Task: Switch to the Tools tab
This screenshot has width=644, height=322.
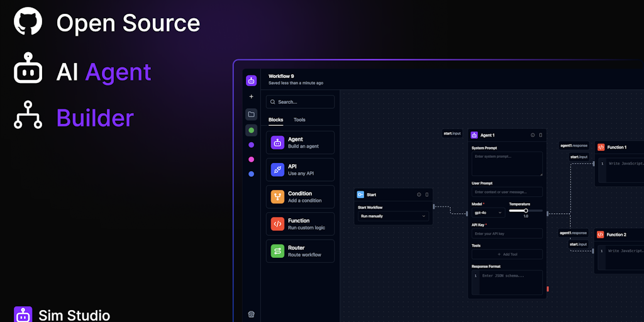Action: (x=299, y=119)
